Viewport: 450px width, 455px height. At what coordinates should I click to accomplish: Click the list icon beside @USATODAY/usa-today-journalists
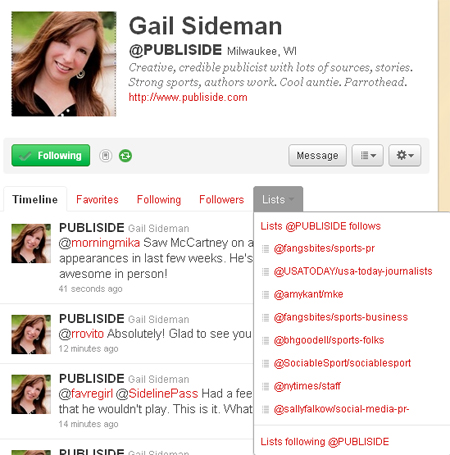point(265,272)
